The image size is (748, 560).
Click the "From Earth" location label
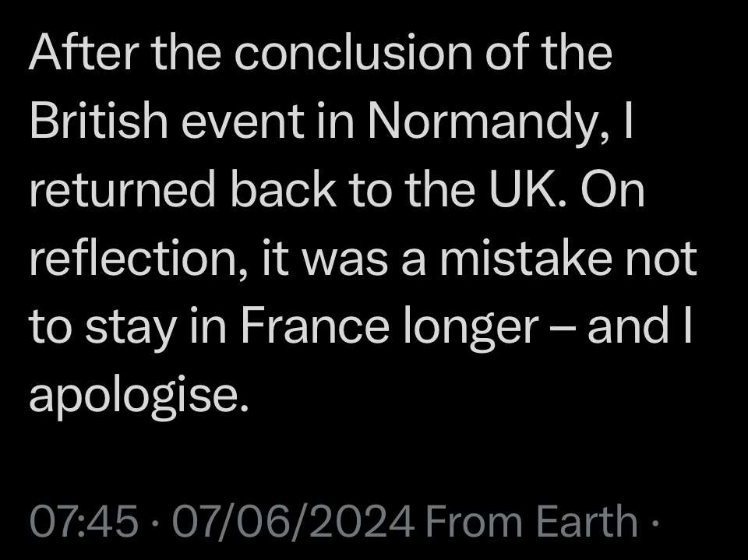tap(533, 521)
